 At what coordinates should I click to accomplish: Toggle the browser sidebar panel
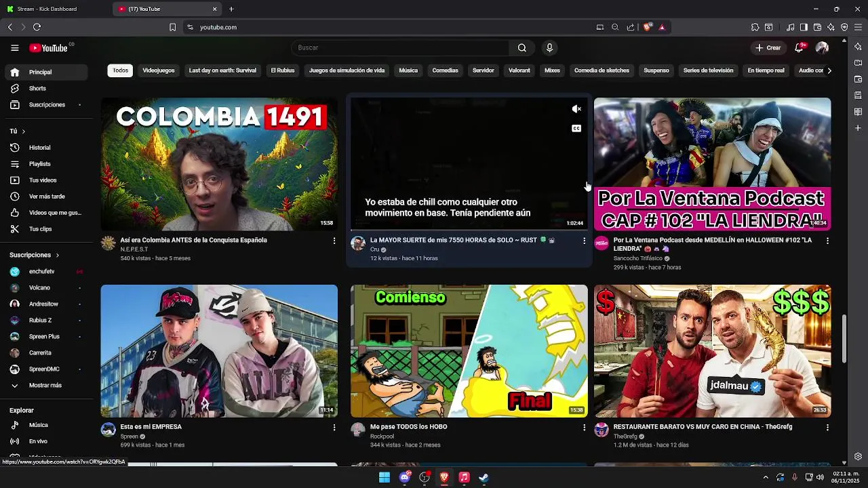click(804, 27)
